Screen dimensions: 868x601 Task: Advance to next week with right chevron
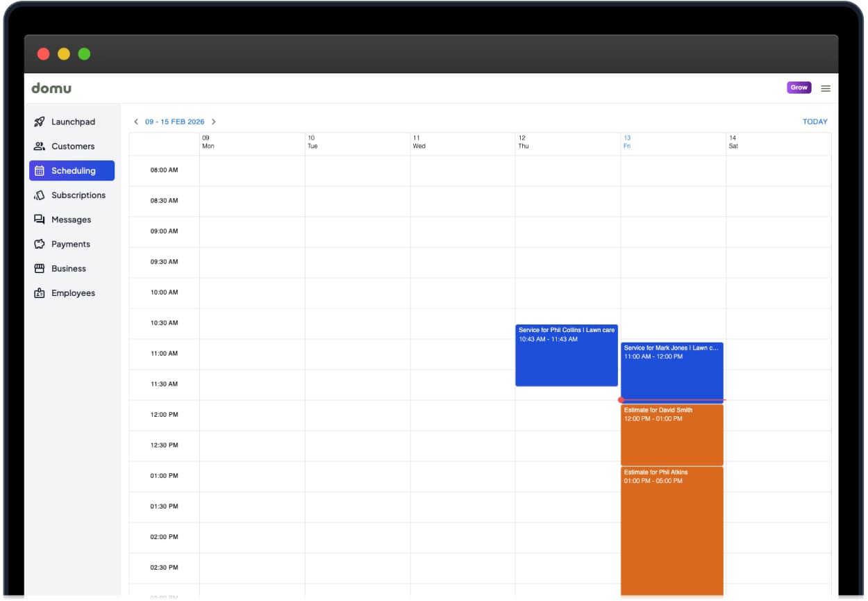(x=214, y=122)
